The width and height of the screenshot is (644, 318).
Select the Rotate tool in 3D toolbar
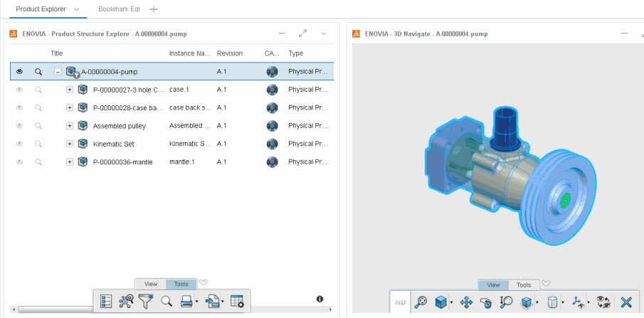(487, 302)
